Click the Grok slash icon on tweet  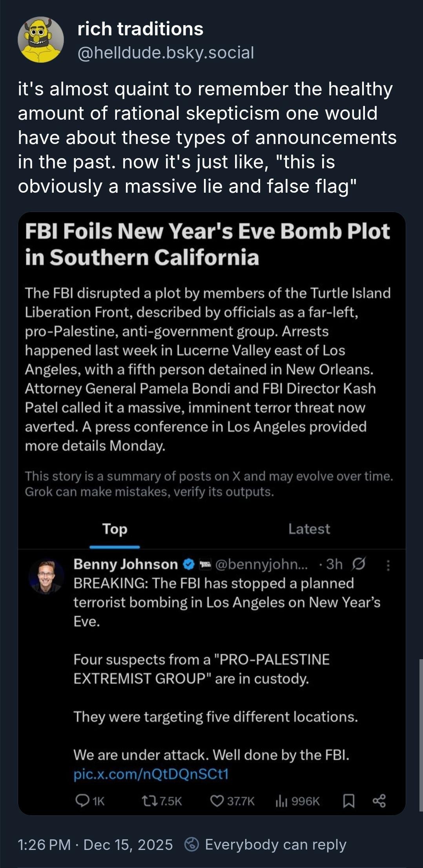pos(359,564)
